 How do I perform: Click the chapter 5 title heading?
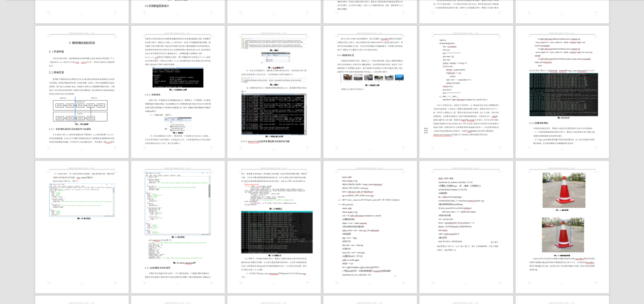pos(82,42)
